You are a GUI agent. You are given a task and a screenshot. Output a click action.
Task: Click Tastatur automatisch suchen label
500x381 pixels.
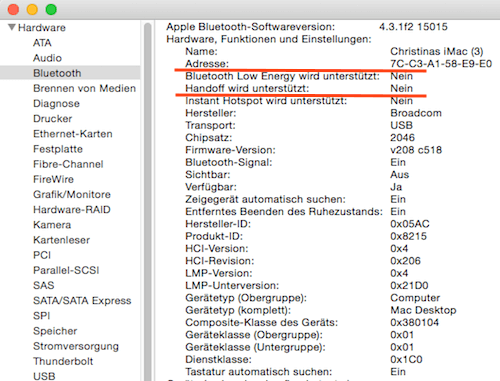259,372
